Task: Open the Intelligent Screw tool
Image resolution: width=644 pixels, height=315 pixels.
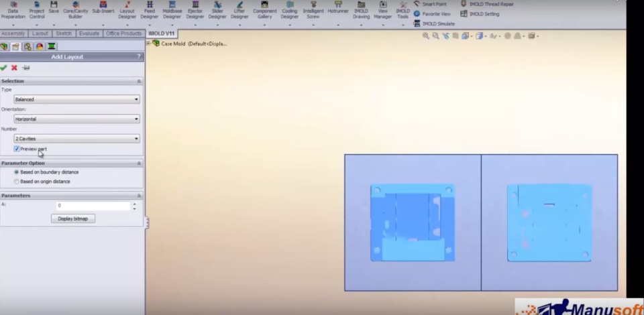Action: pyautogui.click(x=313, y=10)
